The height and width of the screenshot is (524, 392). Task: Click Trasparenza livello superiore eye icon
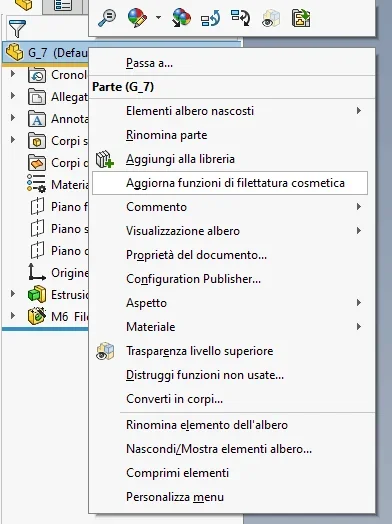pos(105,351)
